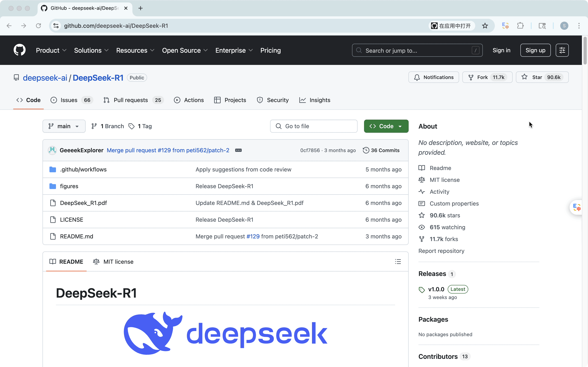Open the Chrome three-dot menu
Image resolution: width=588 pixels, height=367 pixels.
(579, 26)
